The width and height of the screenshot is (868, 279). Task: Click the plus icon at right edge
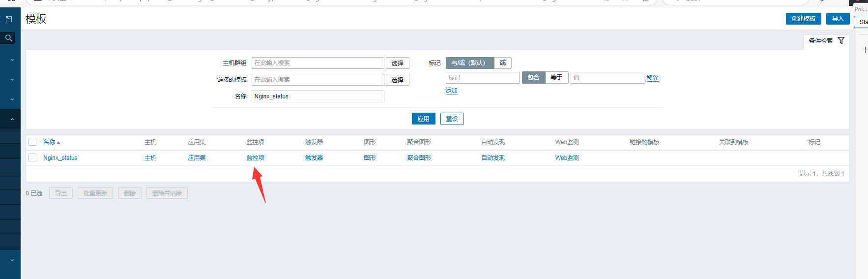coord(865,50)
